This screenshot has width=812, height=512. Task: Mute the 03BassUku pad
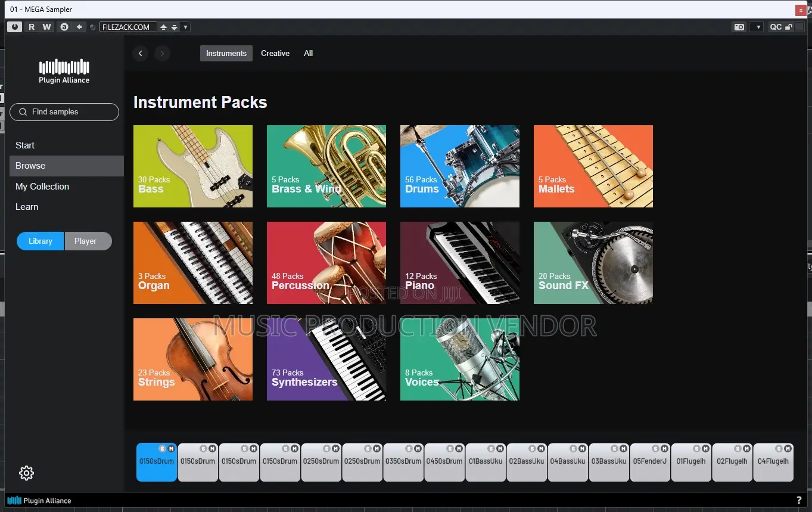(x=623, y=448)
